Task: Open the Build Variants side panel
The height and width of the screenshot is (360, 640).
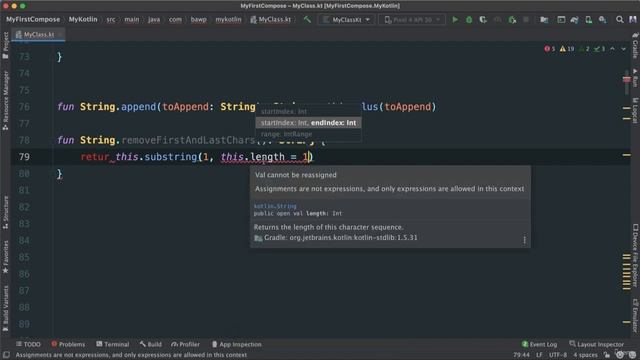Action: click(x=5, y=309)
